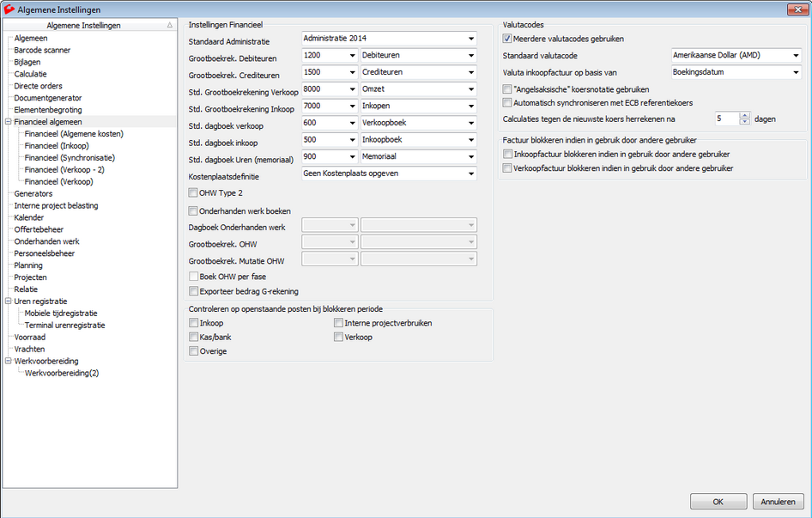Select Calculatie in the tree
The width and height of the screenshot is (812, 518).
pyautogui.click(x=30, y=74)
